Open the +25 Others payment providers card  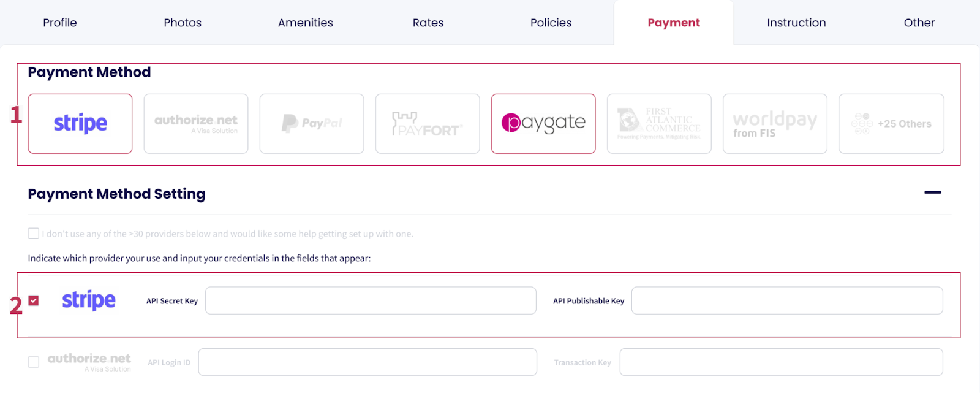point(891,123)
